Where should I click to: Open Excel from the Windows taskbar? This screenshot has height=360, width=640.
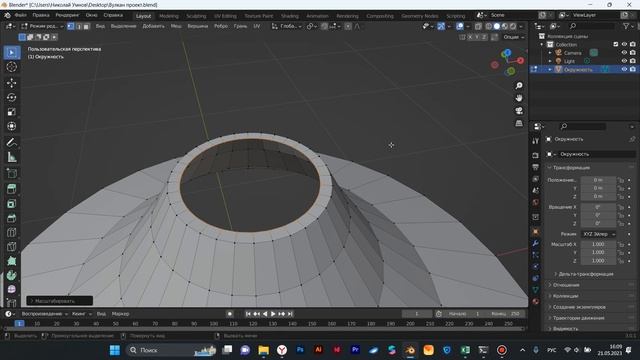coord(465,350)
